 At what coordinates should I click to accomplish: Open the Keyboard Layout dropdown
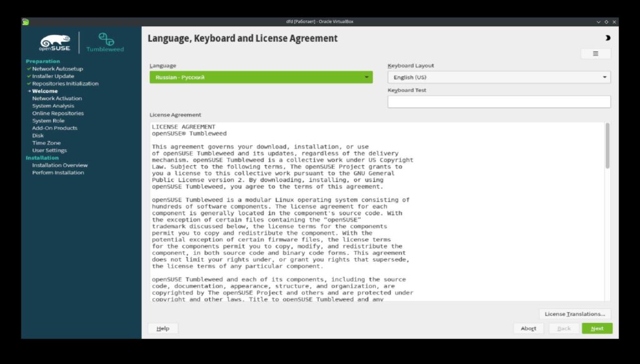[x=499, y=77]
